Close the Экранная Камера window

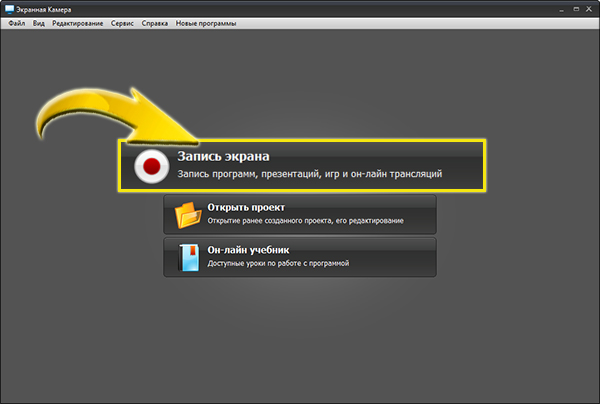589,9
